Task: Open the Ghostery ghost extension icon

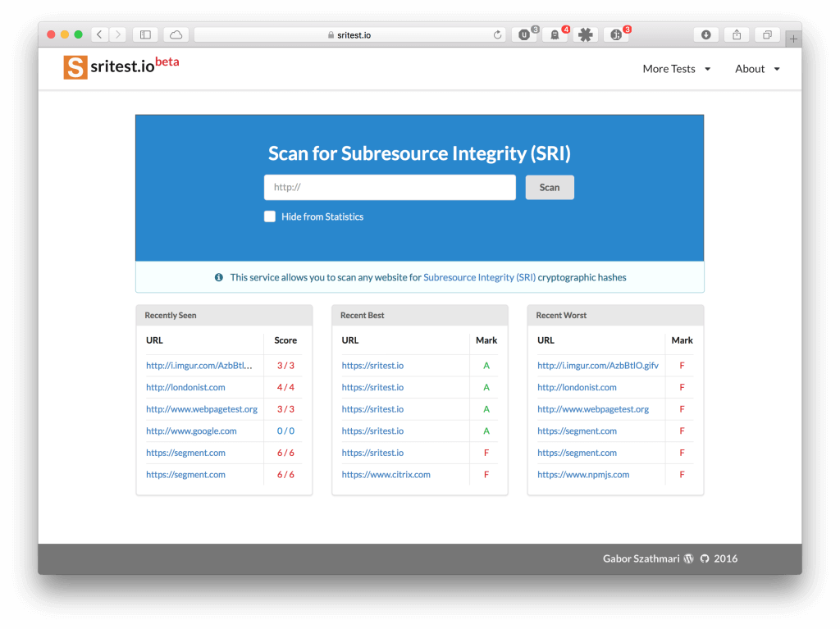Action: click(x=555, y=34)
